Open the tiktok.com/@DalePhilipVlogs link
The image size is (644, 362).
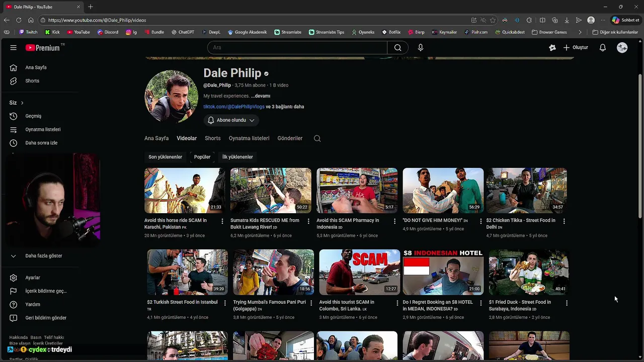(233, 107)
